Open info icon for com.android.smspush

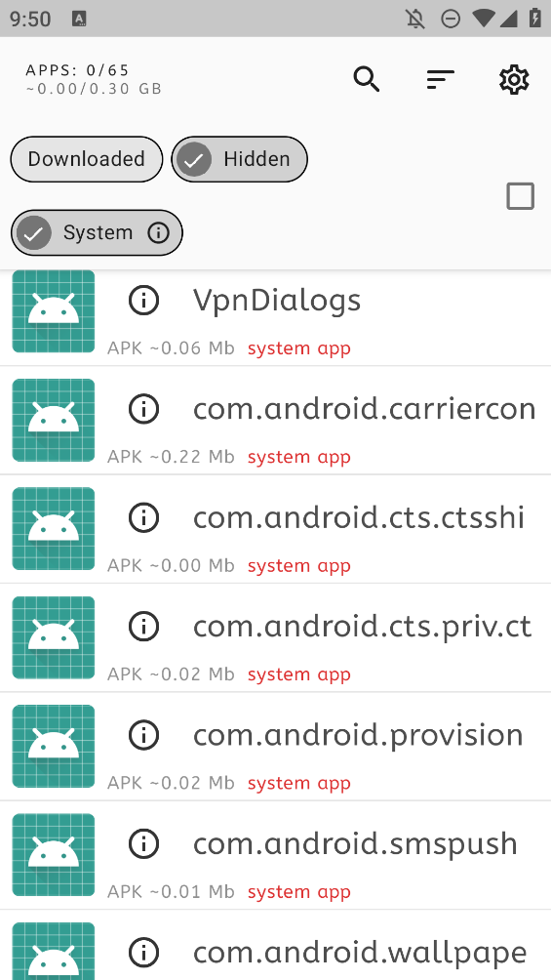pos(143,843)
